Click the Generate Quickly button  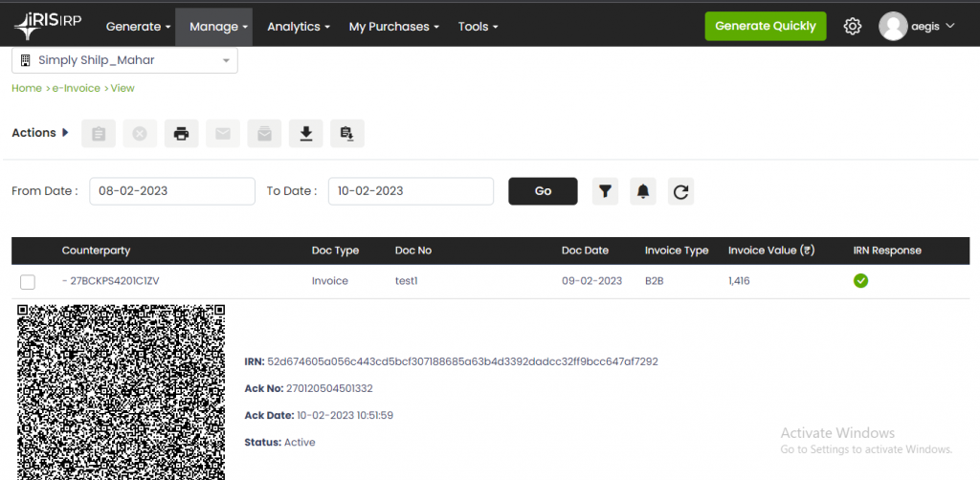coord(766,26)
